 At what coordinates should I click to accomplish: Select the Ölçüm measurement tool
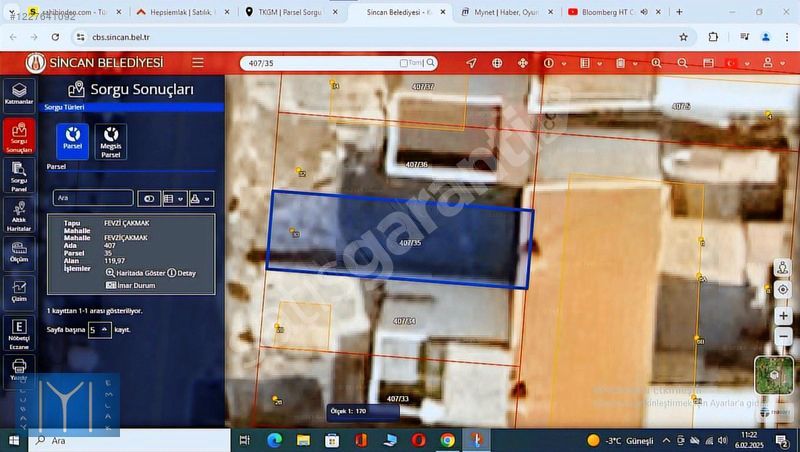19,250
